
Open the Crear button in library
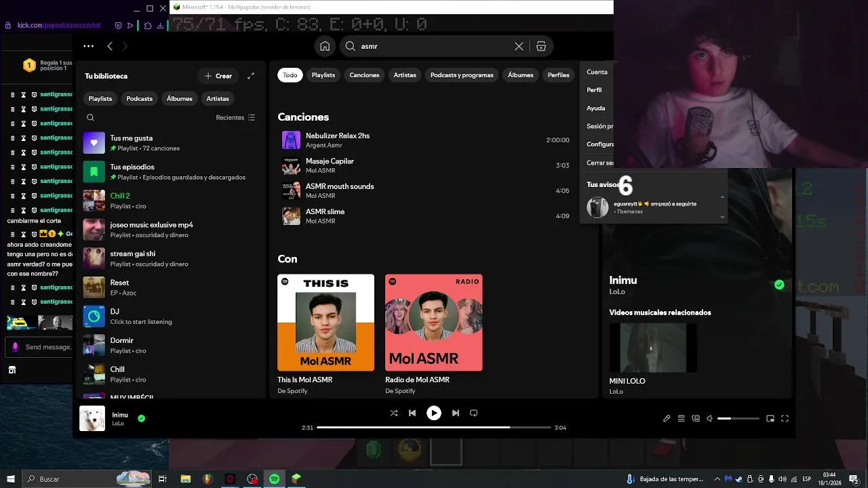tap(218, 76)
